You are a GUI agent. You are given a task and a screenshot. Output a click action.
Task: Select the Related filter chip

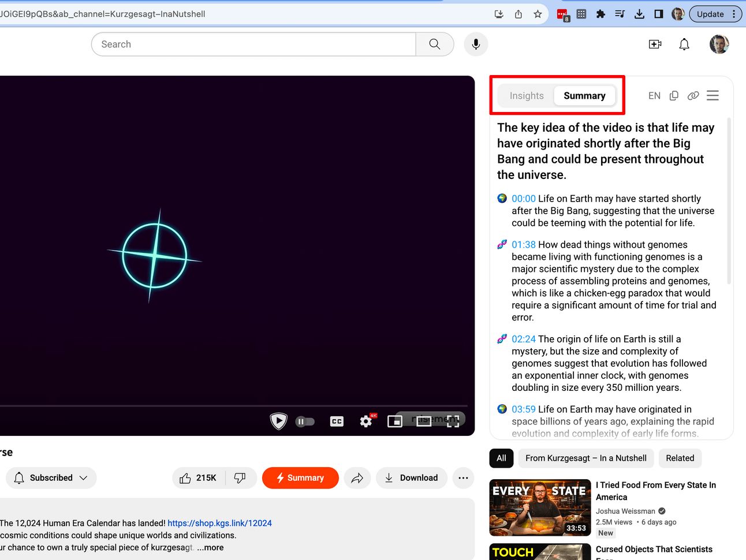(680, 458)
